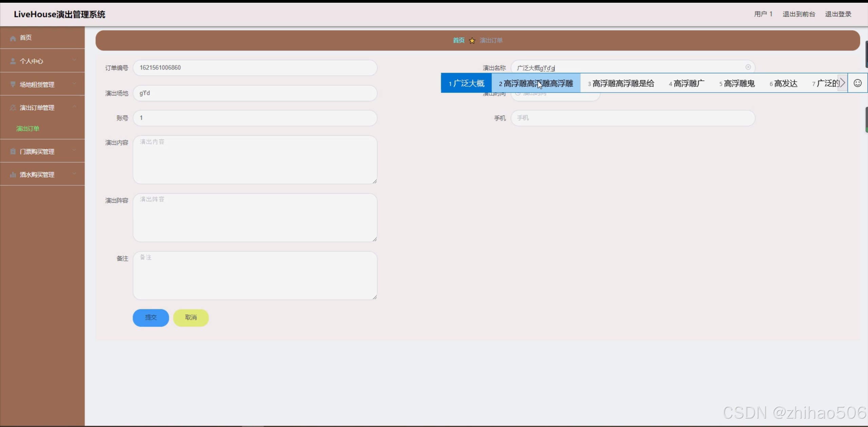Select 演出订单 in the sidebar

[28, 129]
